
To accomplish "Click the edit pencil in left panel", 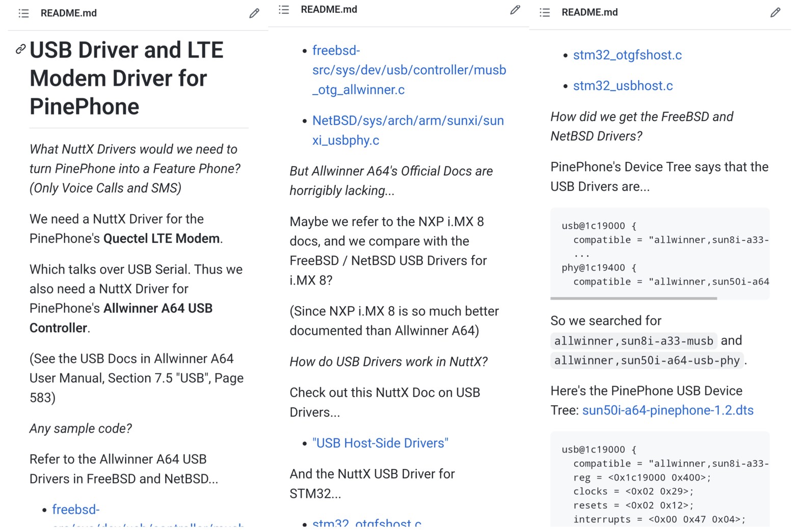I will tap(254, 13).
